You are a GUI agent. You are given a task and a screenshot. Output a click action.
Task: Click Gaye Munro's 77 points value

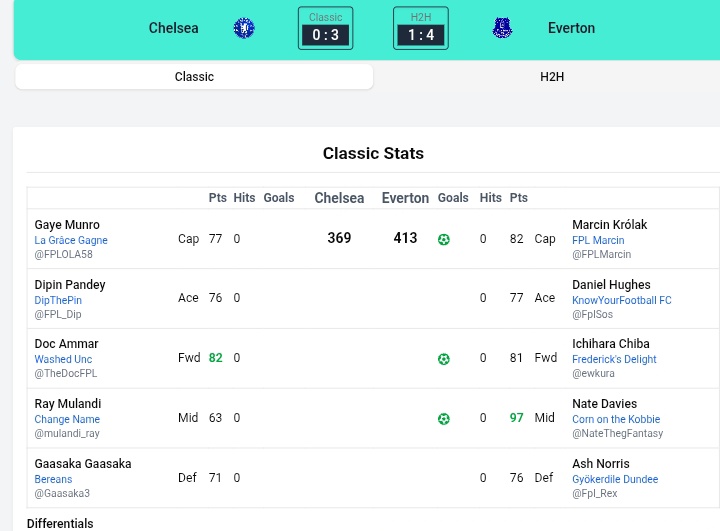(215, 239)
